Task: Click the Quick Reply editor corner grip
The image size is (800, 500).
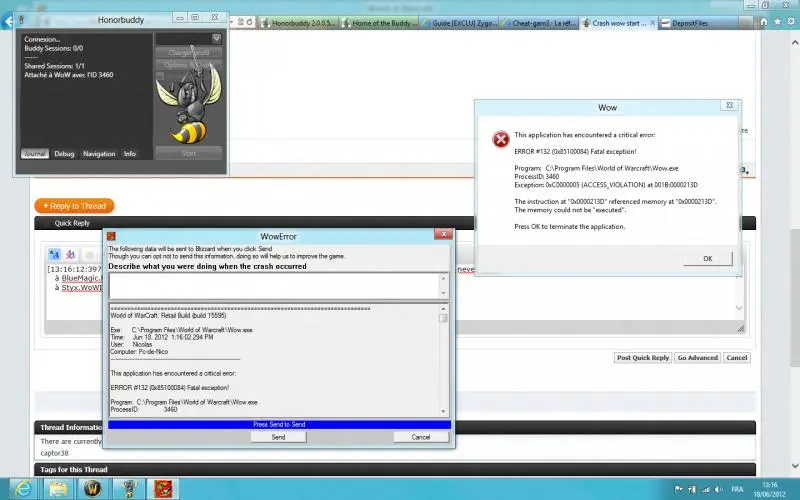Action: tap(740, 329)
